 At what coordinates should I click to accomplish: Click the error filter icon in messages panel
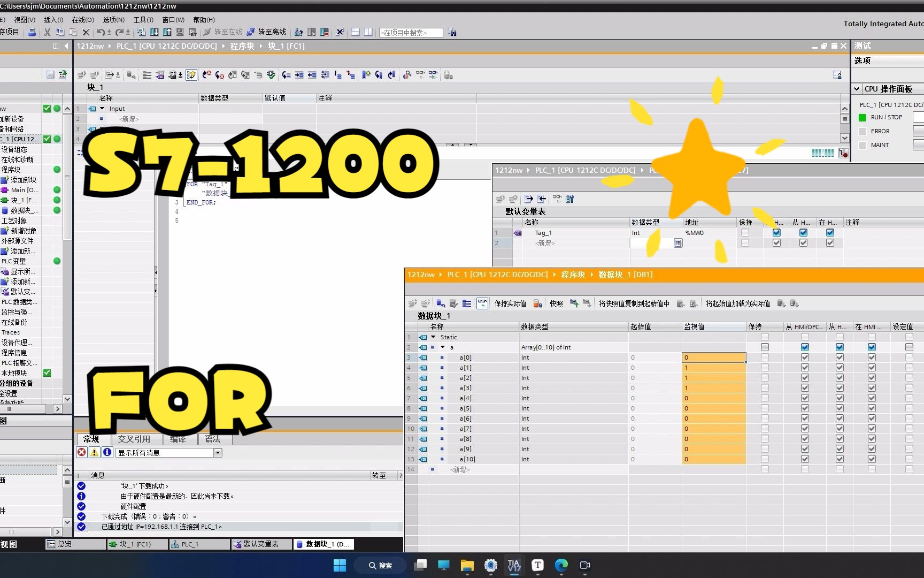pyautogui.click(x=82, y=452)
